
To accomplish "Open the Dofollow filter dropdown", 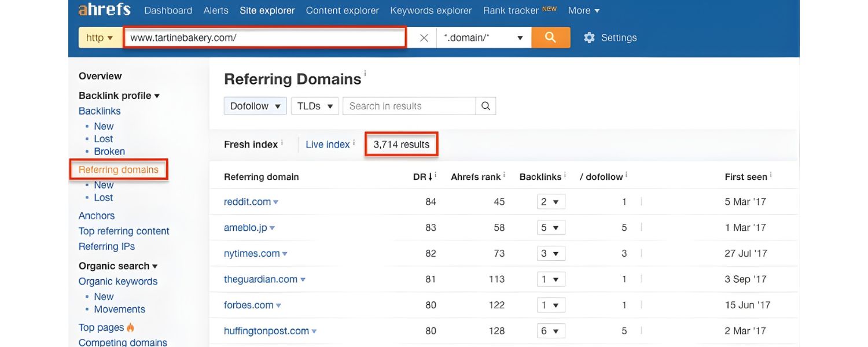I will point(255,105).
